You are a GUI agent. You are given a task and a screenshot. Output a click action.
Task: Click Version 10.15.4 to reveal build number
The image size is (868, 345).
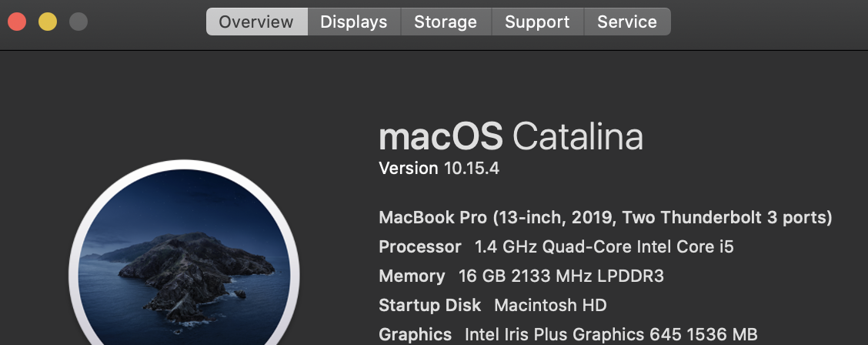[439, 168]
